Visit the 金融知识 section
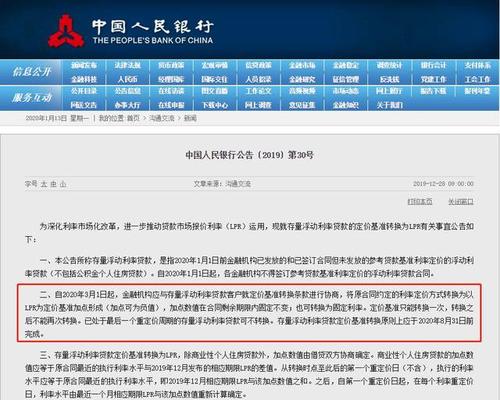500x400 pixels. 346,105
